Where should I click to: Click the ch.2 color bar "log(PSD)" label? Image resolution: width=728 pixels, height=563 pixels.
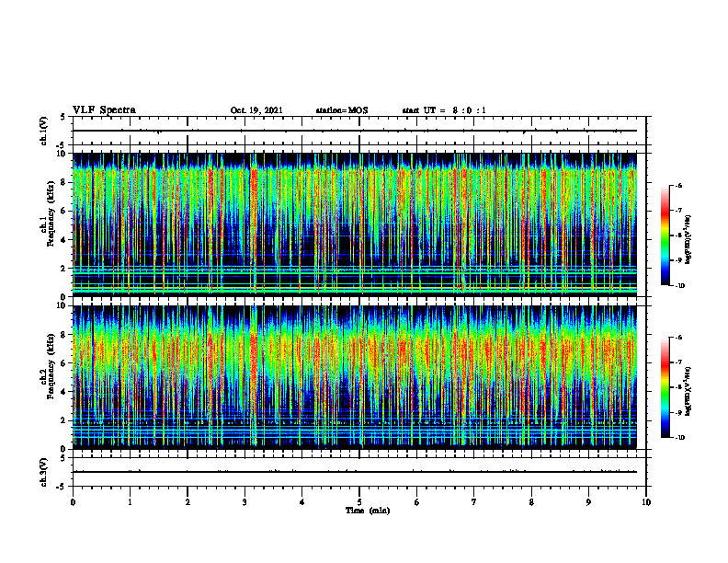click(x=688, y=392)
